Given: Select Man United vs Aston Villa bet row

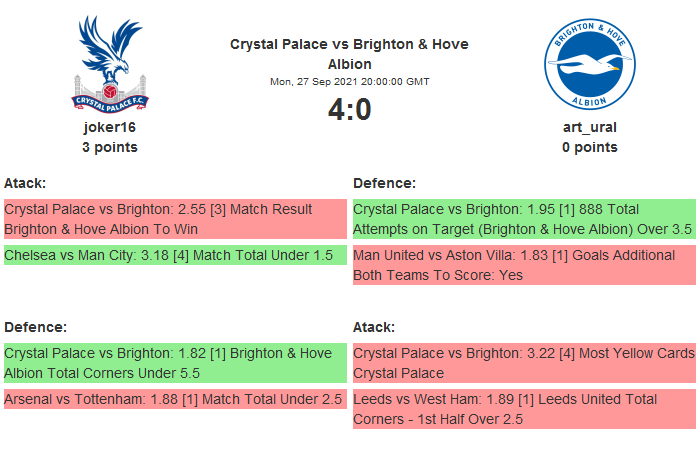Looking at the screenshot, I should [523, 265].
